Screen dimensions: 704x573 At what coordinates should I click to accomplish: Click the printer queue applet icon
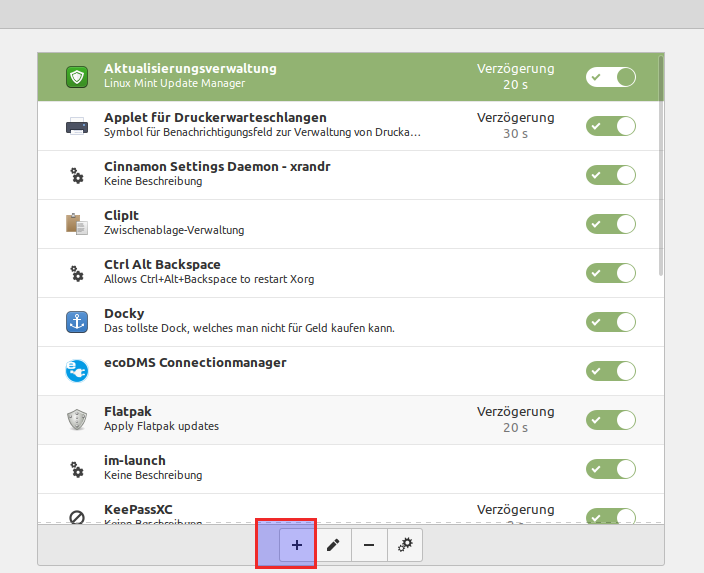(77, 126)
